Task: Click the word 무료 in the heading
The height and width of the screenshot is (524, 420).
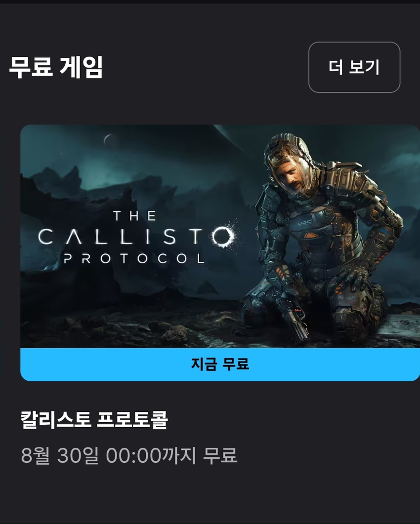Action: click(x=31, y=67)
